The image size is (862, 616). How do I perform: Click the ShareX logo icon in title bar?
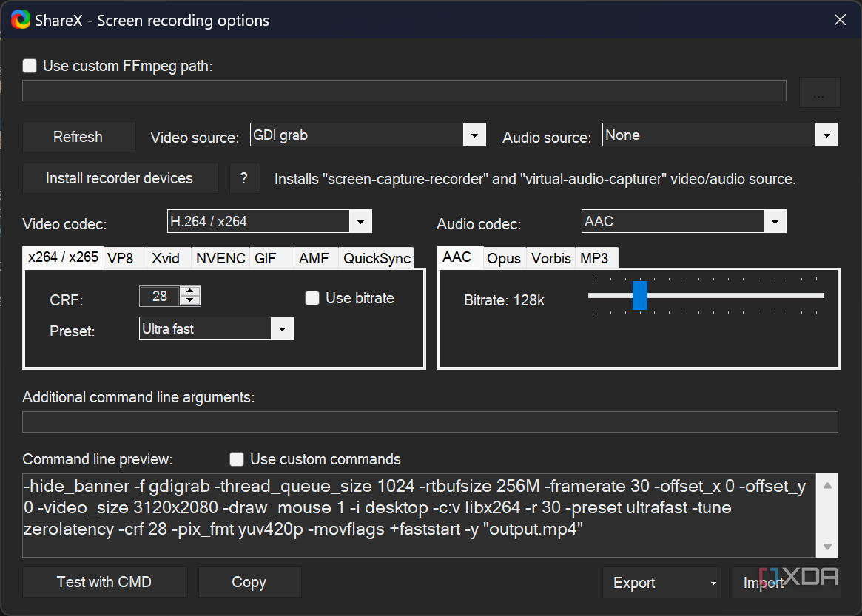(21, 20)
